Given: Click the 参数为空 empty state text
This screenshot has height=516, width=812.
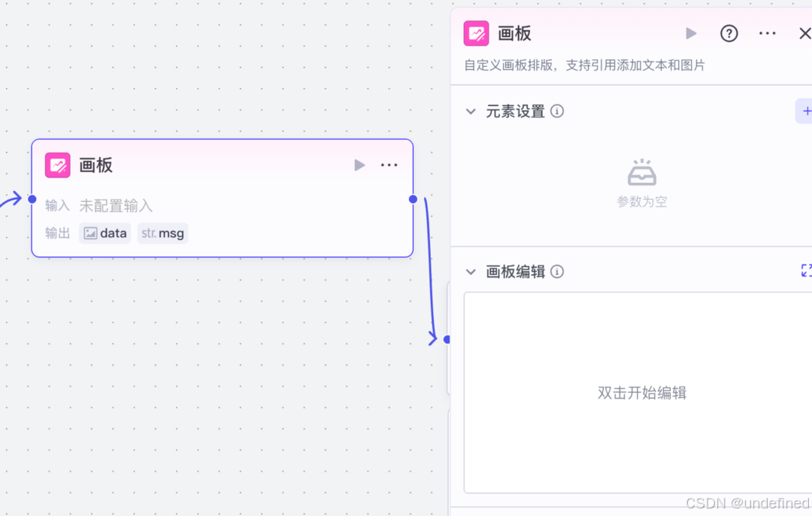Looking at the screenshot, I should click(641, 202).
